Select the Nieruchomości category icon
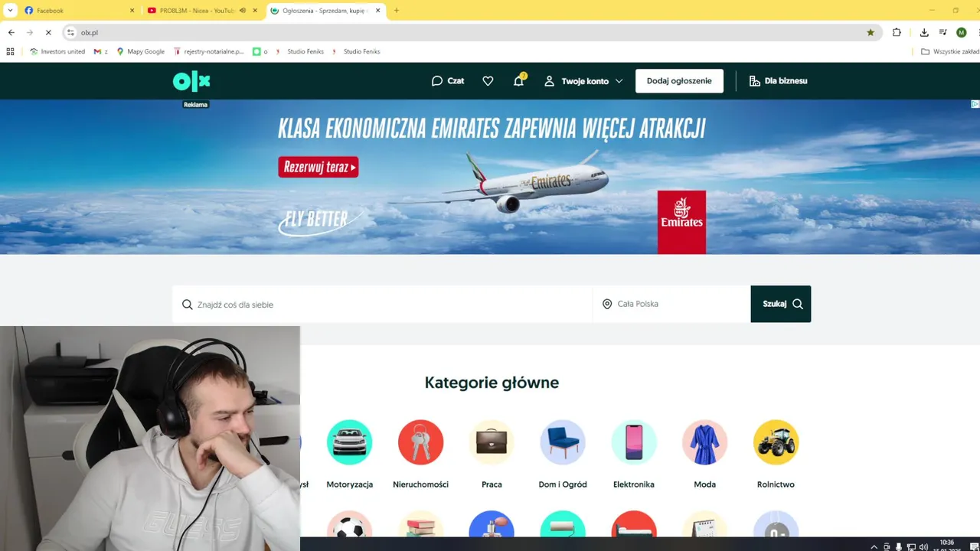The image size is (980, 551). coord(420,442)
